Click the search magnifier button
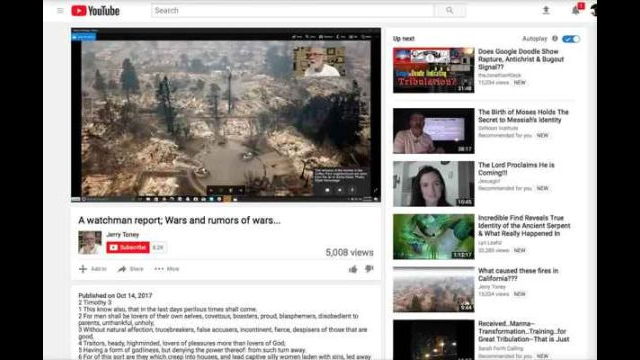The image size is (640, 360). point(450,11)
